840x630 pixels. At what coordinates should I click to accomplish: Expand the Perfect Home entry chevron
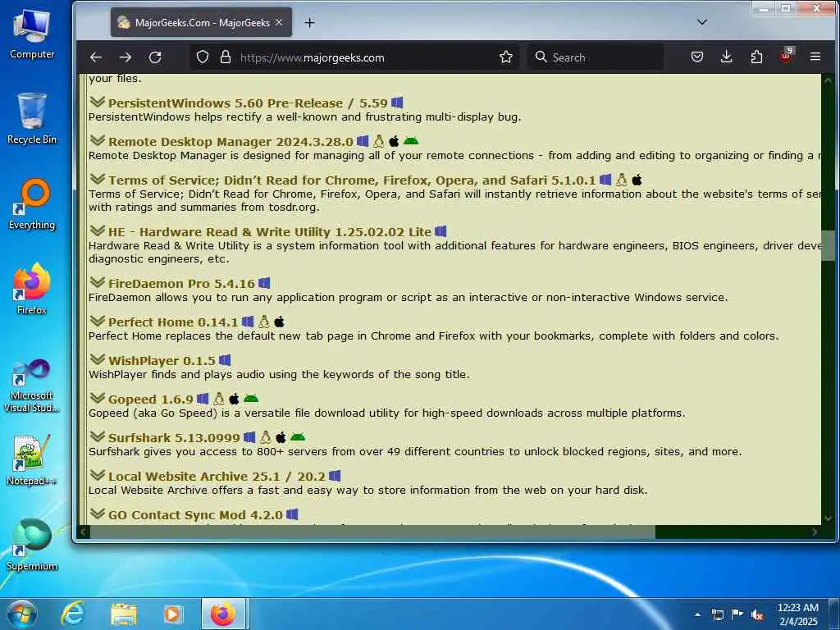tap(97, 322)
